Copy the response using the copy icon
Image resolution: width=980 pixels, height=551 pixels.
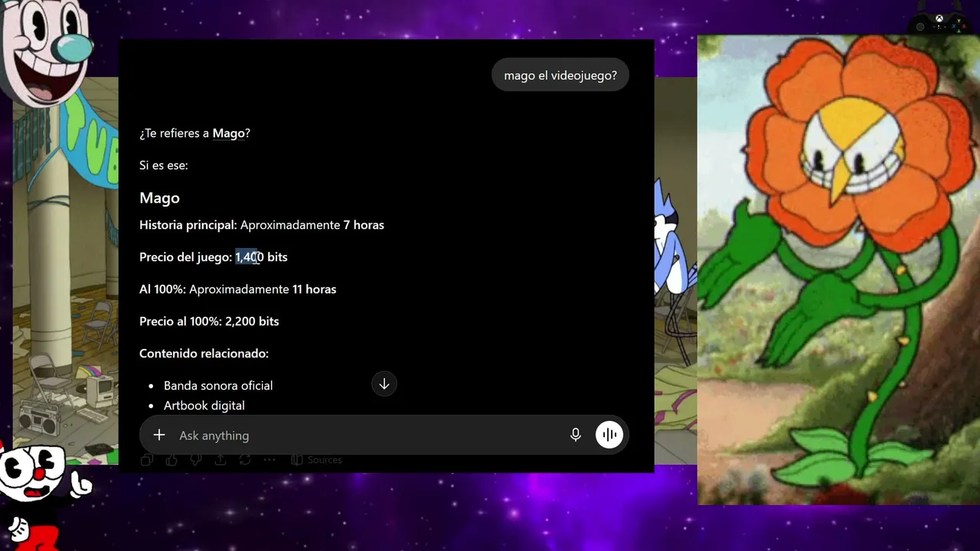pos(147,460)
